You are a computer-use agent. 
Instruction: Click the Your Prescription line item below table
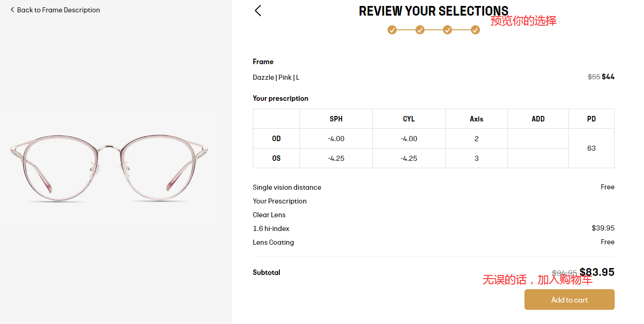pyautogui.click(x=279, y=201)
